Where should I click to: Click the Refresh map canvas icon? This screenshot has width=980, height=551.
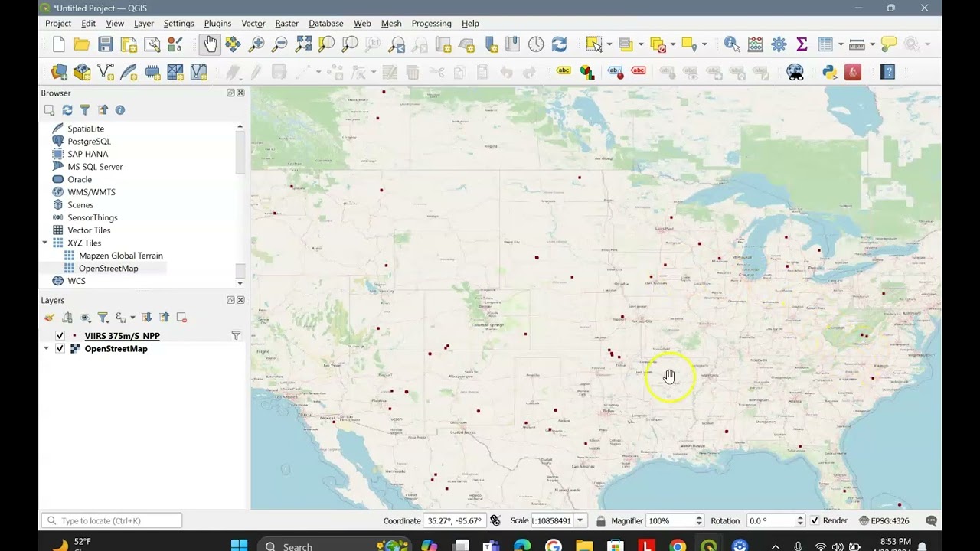pos(559,44)
